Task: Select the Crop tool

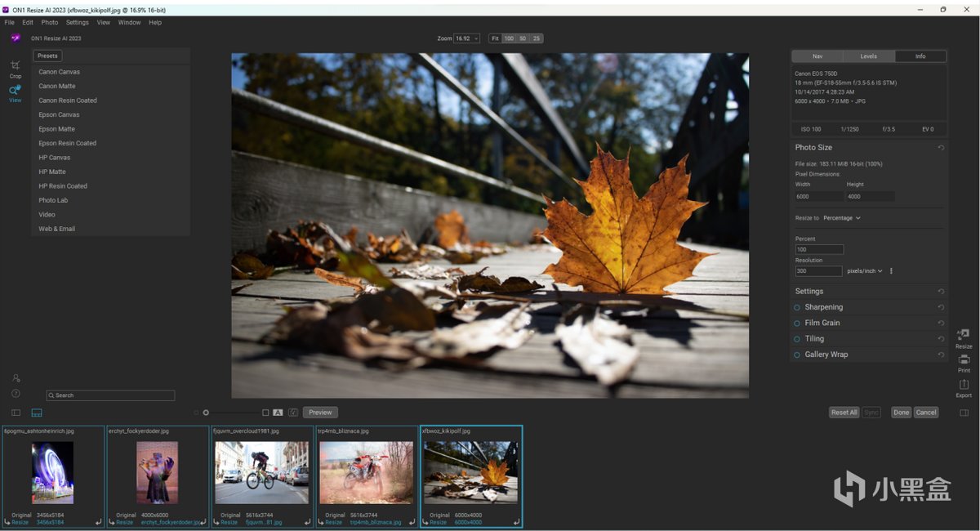Action: click(x=16, y=66)
